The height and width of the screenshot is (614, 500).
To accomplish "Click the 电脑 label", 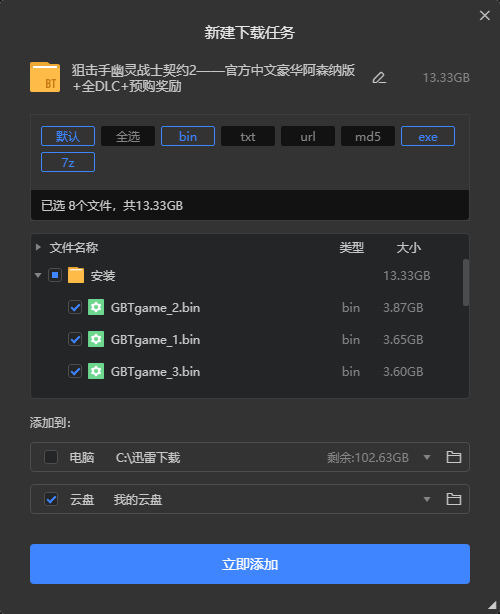I will coord(82,457).
